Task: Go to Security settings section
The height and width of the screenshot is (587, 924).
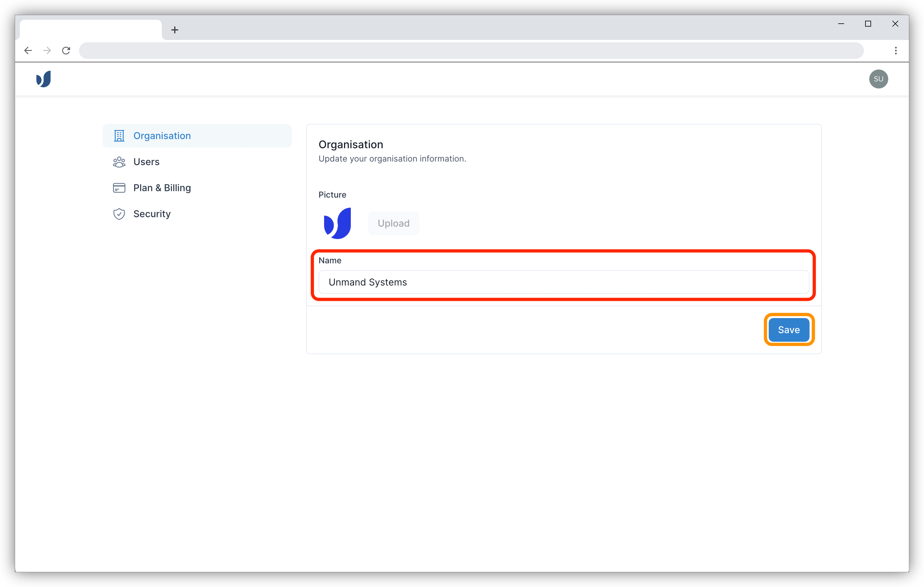Action: 152,214
